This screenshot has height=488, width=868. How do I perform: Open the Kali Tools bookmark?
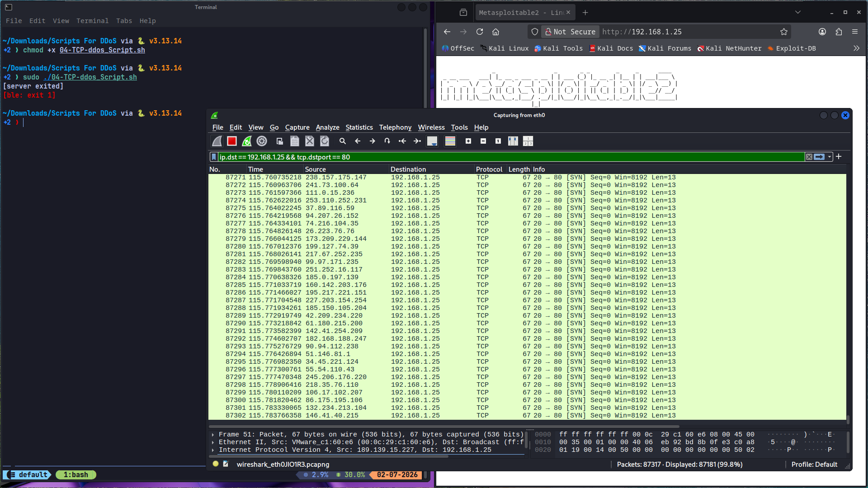click(558, 48)
